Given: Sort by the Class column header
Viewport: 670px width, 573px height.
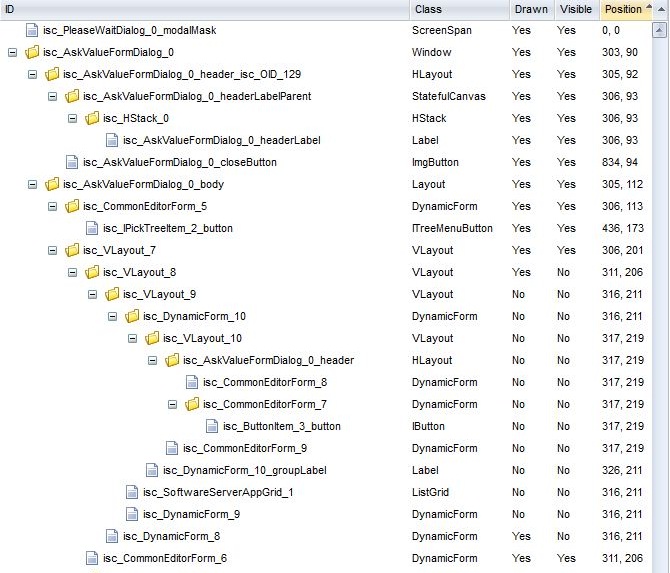Looking at the screenshot, I should [456, 9].
